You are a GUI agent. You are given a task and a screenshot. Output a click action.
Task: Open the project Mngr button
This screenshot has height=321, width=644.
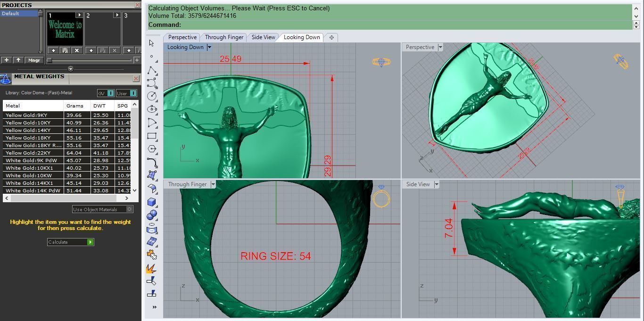34,60
